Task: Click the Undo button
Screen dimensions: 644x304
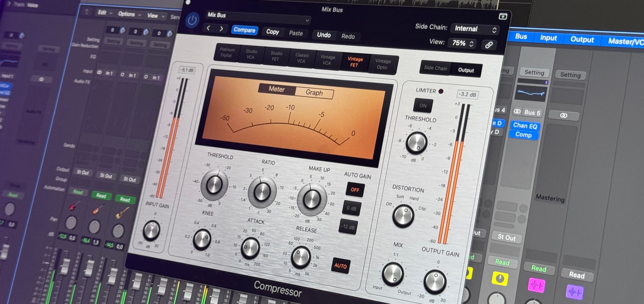Action: 324,35
